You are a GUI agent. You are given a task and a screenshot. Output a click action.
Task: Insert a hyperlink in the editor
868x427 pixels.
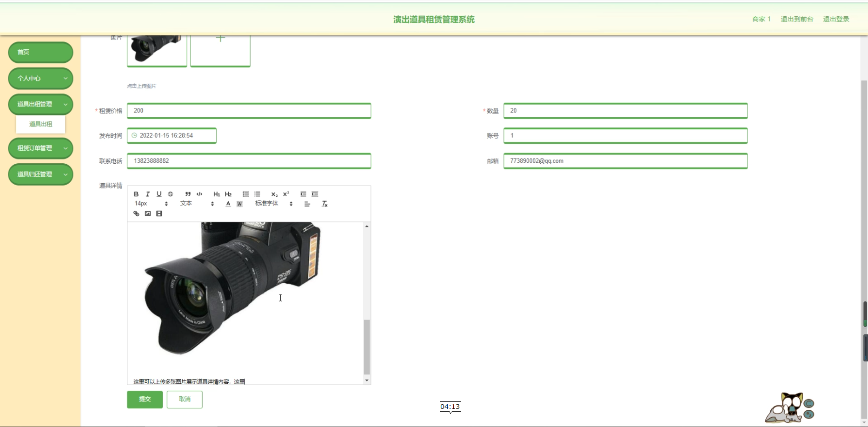(x=136, y=213)
